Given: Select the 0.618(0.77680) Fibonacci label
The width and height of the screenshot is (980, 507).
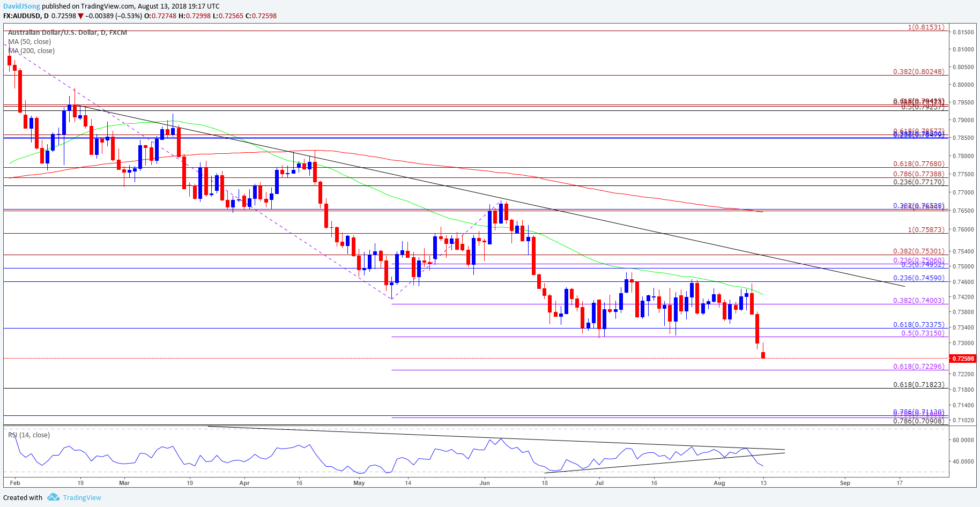Looking at the screenshot, I should point(919,164).
